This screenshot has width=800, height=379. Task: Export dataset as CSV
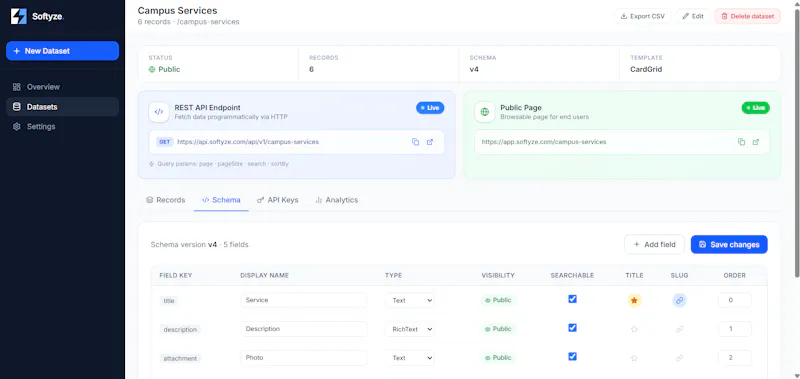click(642, 16)
